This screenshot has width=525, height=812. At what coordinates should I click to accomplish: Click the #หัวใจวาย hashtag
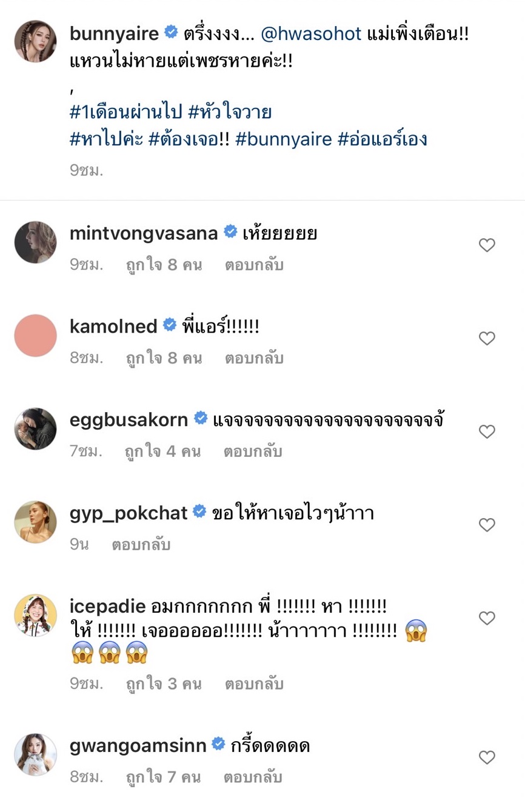(x=232, y=111)
